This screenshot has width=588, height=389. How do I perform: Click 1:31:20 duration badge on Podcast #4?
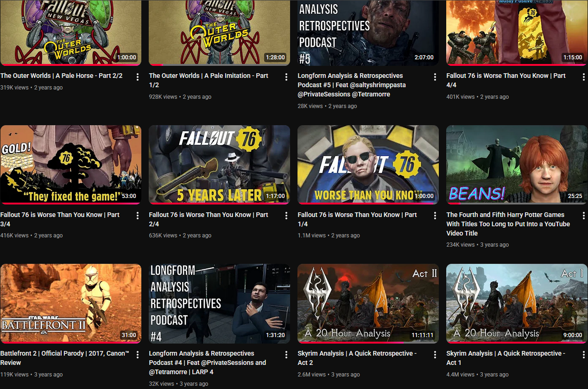point(275,335)
